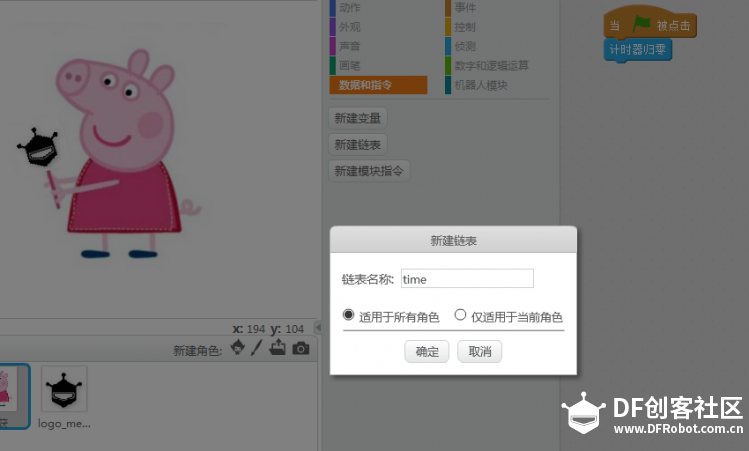Click the black logo sprite on stage
Image resolution: width=749 pixels, height=451 pixels.
coord(38,147)
